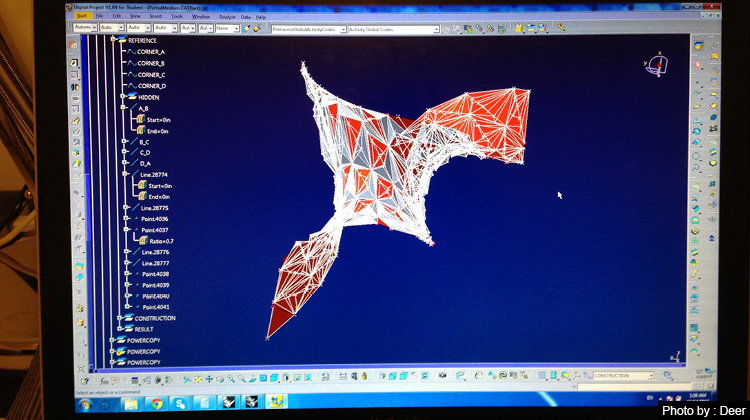This screenshot has width=750, height=420.
Task: Select CORNER_B in the tree
Action: point(151,63)
